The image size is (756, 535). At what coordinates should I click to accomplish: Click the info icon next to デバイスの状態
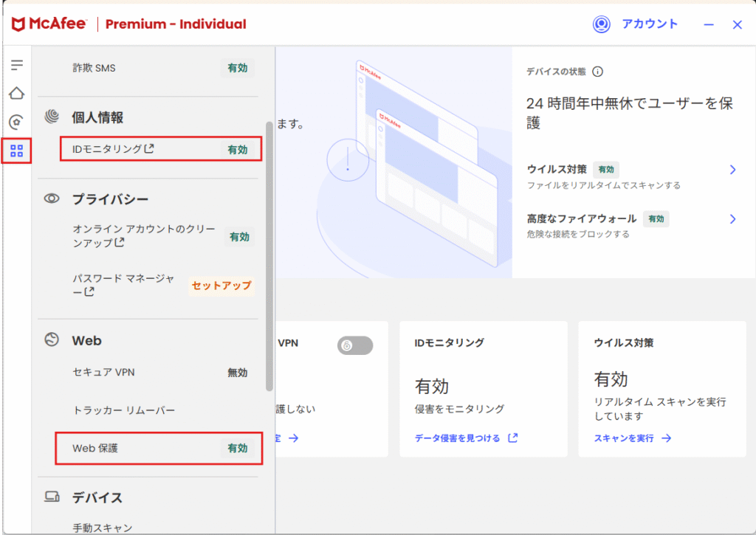pos(597,72)
